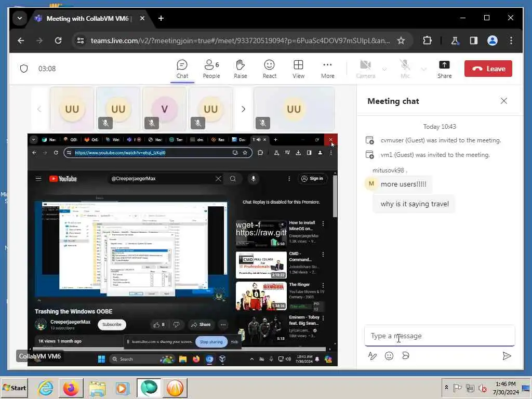
Task: Open the browser tab search dropdown
Action: pyautogui.click(x=20, y=18)
